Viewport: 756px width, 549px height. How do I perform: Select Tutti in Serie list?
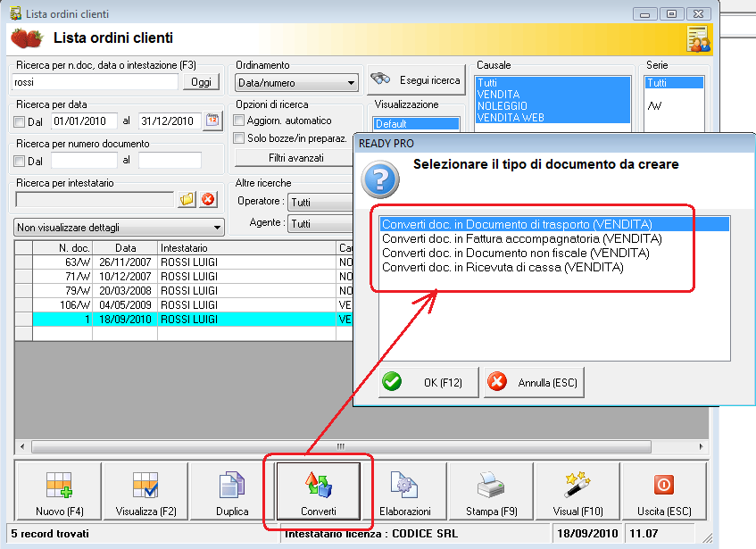674,82
